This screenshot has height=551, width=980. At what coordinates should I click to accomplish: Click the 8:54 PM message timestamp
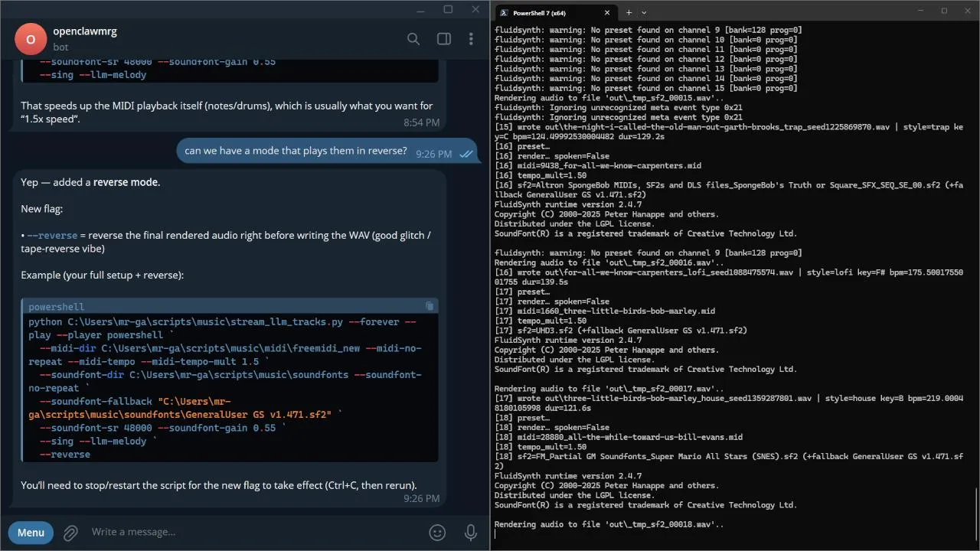coord(422,122)
